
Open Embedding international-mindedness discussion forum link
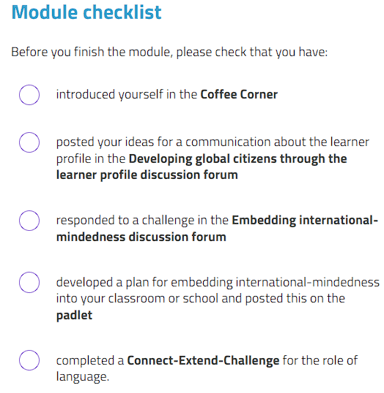[x=217, y=228]
